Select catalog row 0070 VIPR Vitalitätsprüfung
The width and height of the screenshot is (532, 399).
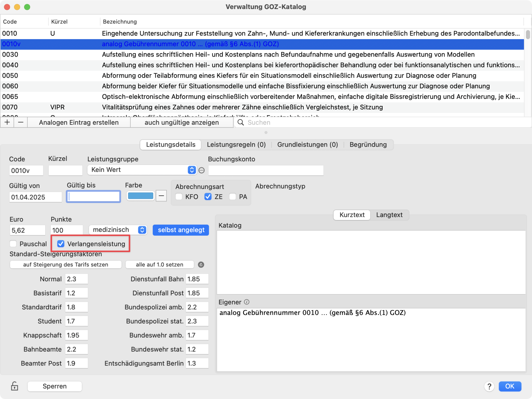[262, 107]
